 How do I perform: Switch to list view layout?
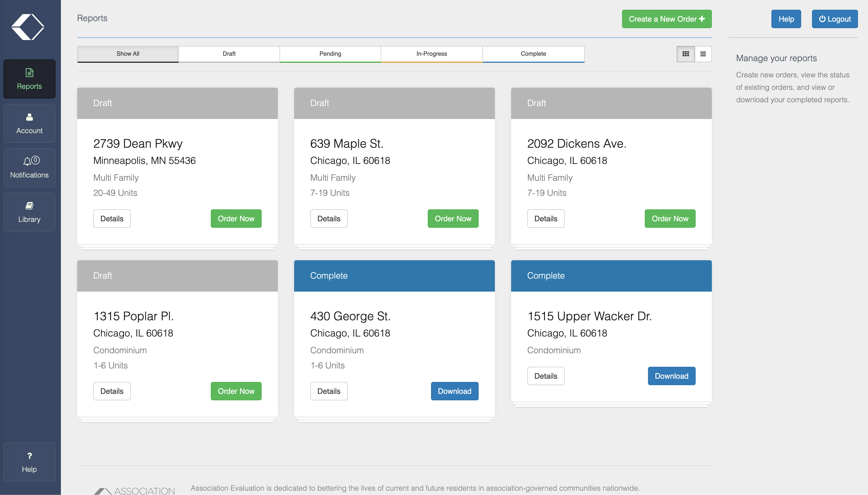[703, 54]
